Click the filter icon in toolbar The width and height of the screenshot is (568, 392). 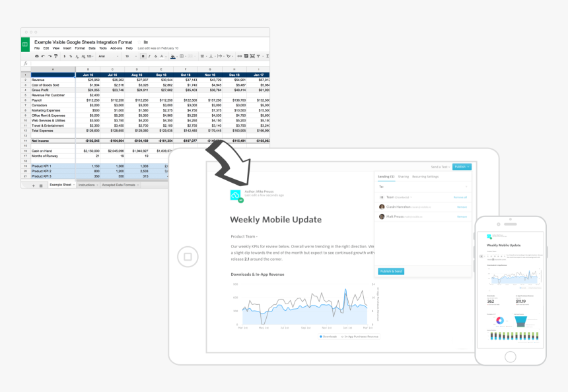click(x=259, y=56)
